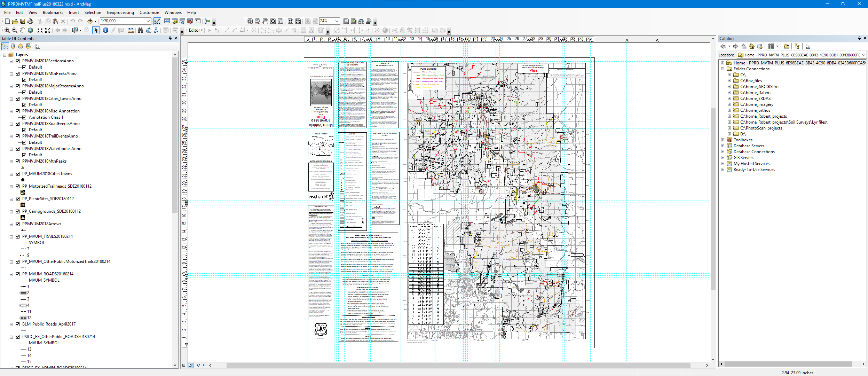Uncheck BLM_Public_Roads_April2017 layer checkbox
Screen dimensions: 868x376
[18, 324]
